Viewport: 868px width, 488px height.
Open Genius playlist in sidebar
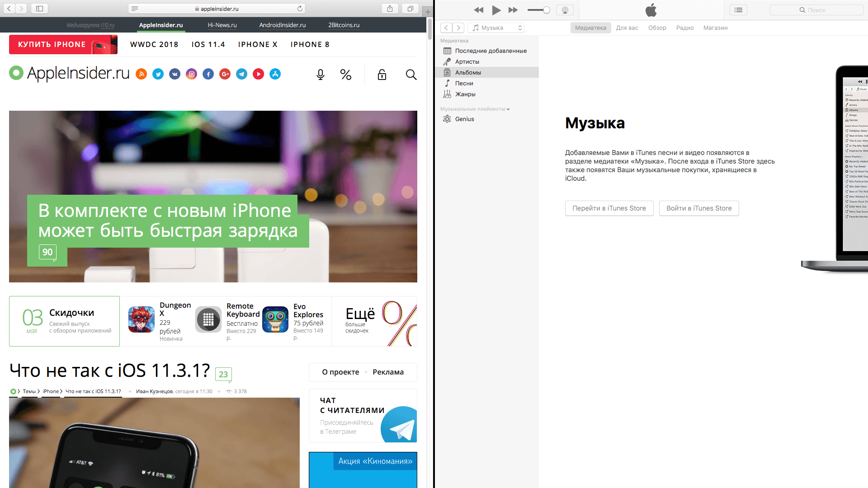coord(487,119)
